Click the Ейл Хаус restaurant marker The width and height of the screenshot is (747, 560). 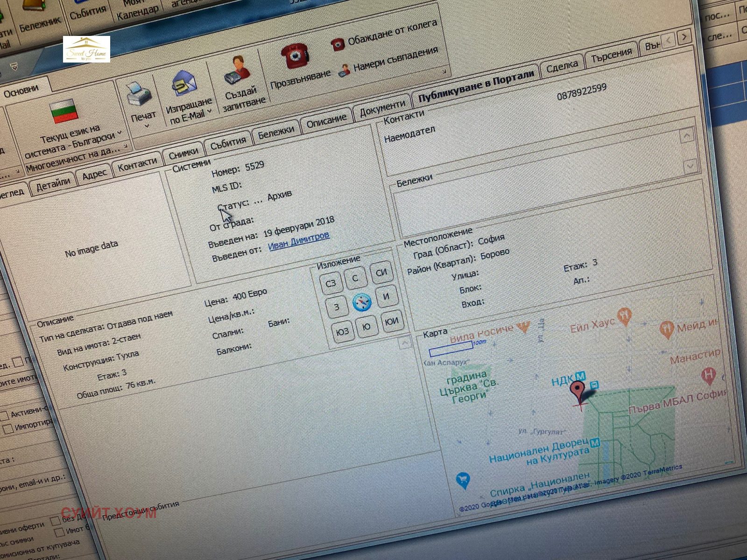pos(624,316)
